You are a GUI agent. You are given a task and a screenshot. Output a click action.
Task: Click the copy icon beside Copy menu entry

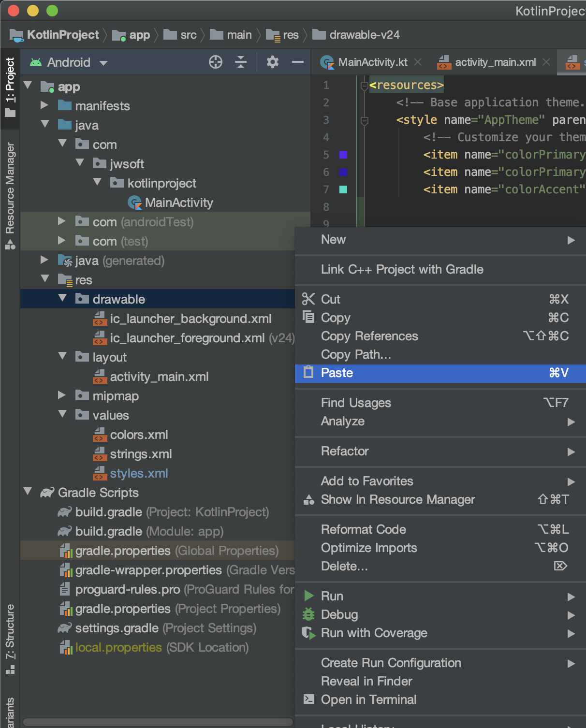click(308, 317)
